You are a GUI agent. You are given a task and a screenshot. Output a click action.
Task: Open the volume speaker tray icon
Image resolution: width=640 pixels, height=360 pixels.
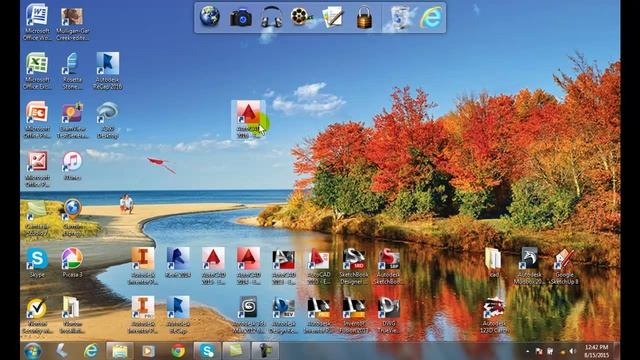(x=573, y=351)
